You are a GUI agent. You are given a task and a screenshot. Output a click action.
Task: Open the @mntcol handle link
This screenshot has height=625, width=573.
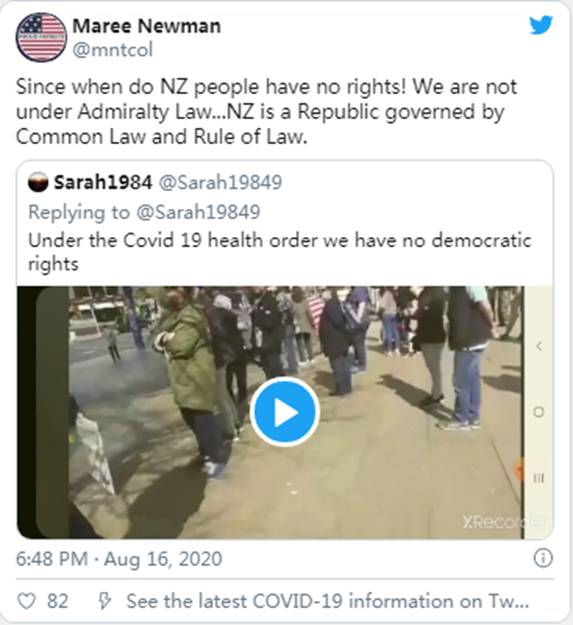(113, 50)
